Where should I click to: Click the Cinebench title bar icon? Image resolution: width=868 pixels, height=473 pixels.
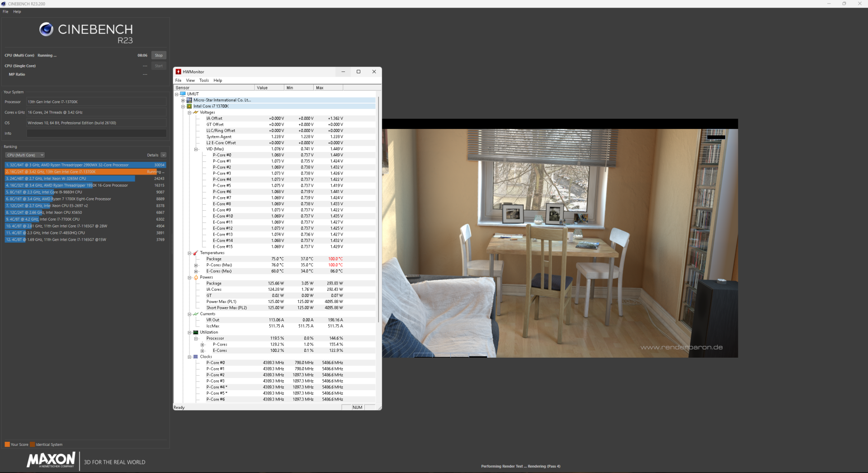pos(4,4)
